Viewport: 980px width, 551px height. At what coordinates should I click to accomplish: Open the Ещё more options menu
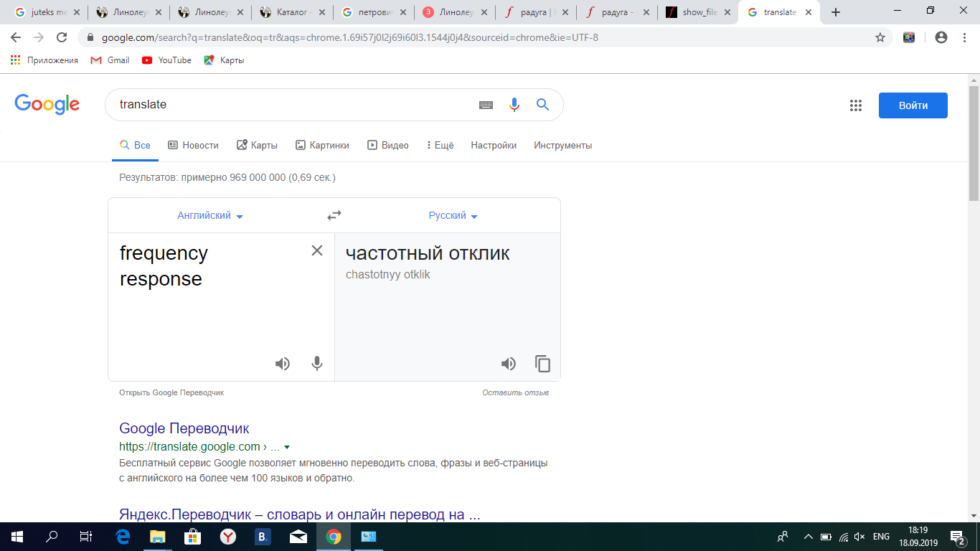(440, 145)
